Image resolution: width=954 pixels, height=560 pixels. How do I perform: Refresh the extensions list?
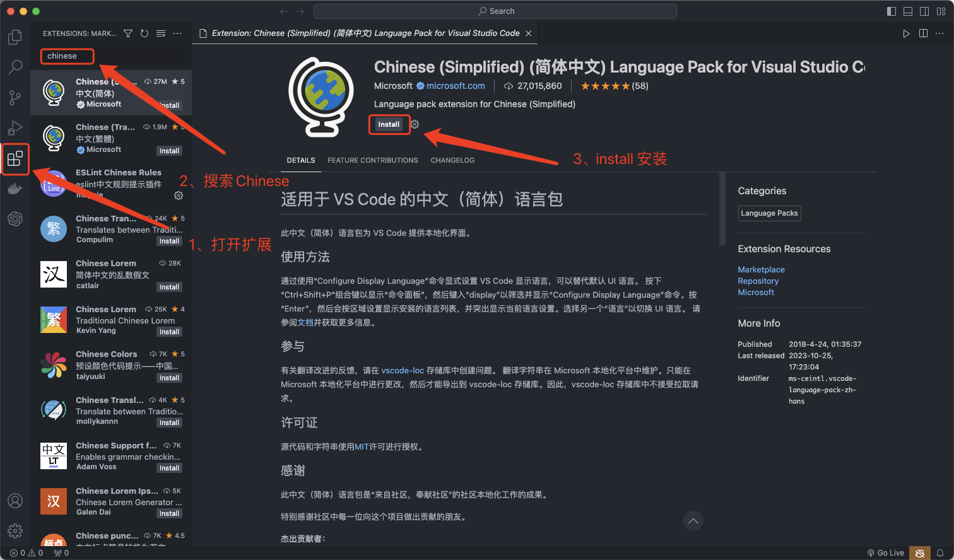144,33
